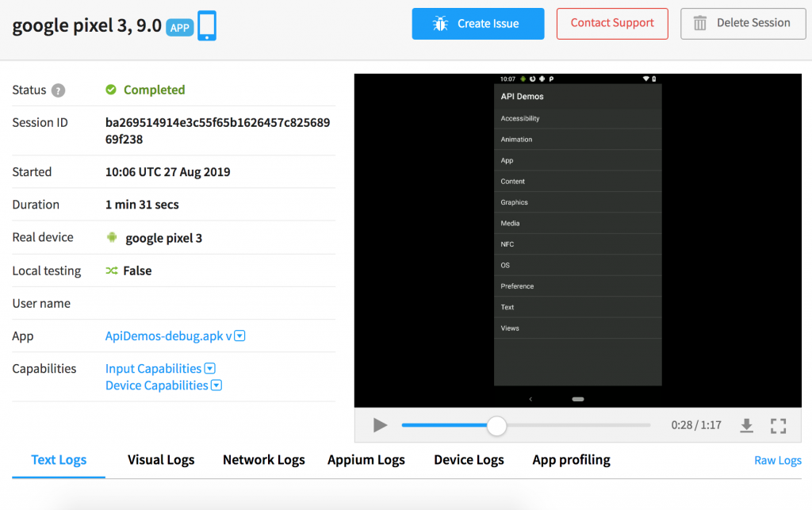812x510 pixels.
Task: Click the Android back arrow in the video
Action: tap(530, 399)
